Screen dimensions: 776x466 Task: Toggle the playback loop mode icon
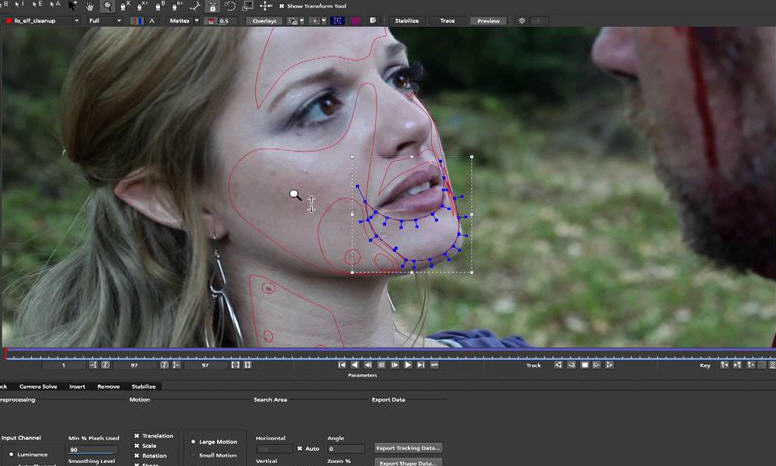[434, 365]
